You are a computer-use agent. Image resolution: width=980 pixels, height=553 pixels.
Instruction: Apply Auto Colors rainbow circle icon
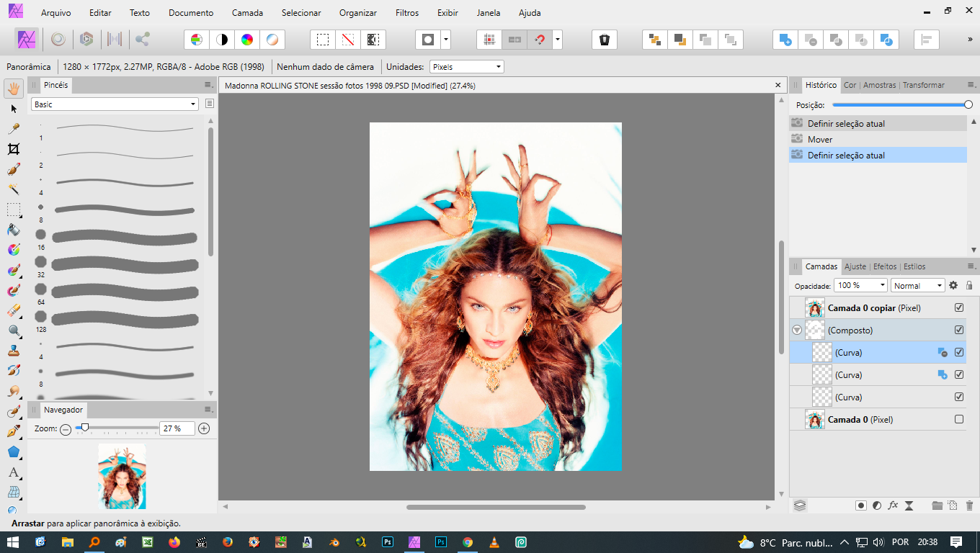(x=247, y=40)
